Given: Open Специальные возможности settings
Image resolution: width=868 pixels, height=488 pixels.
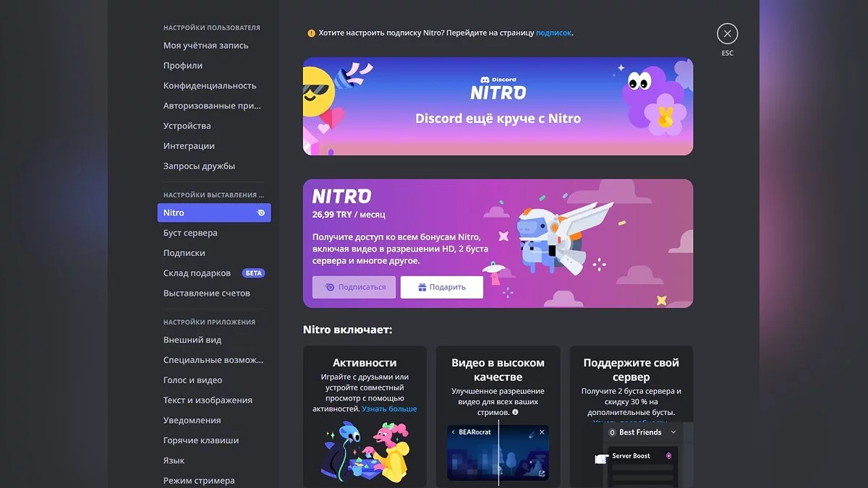Looking at the screenshot, I should [214, 360].
